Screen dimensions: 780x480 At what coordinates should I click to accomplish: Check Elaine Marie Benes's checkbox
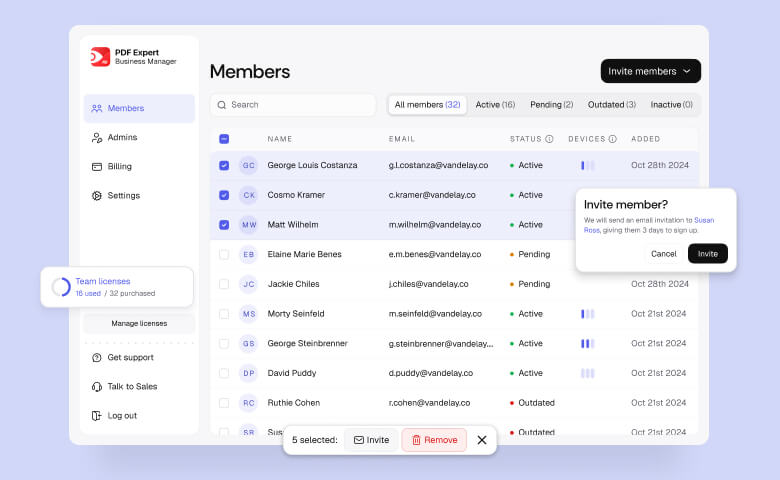point(224,255)
